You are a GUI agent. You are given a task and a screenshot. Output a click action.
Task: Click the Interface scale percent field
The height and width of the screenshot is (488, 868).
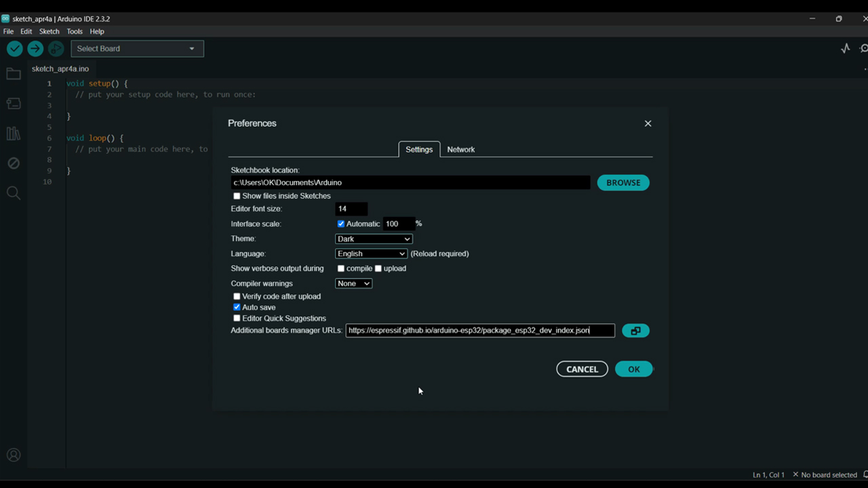pos(399,224)
